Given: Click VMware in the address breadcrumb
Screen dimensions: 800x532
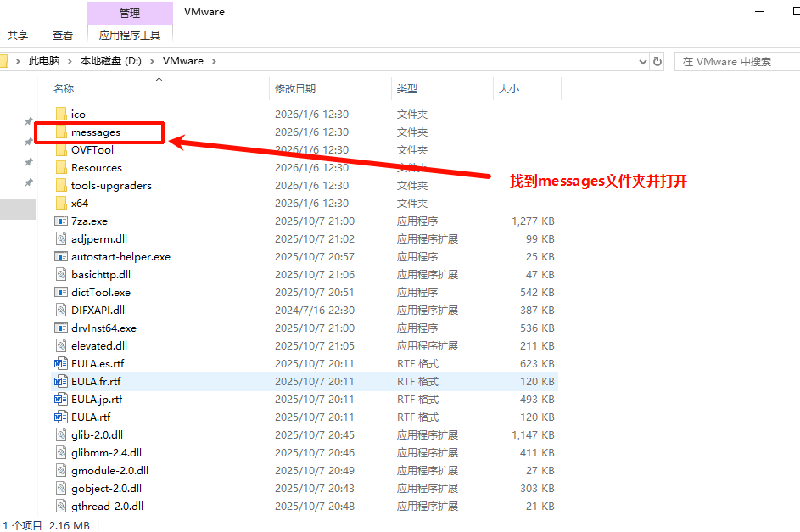Looking at the screenshot, I should tap(183, 61).
